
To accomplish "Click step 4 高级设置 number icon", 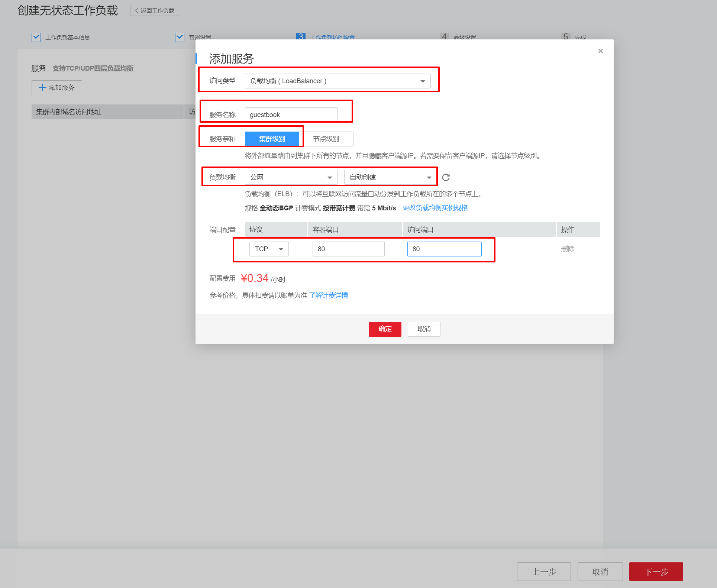I will tap(444, 36).
